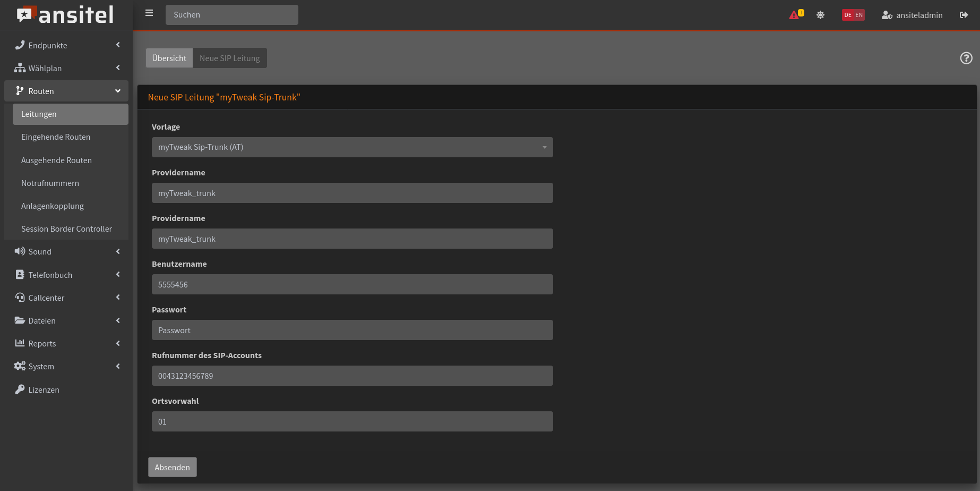This screenshot has height=491, width=980.
Task: Click the Suchen search field
Action: click(231, 14)
